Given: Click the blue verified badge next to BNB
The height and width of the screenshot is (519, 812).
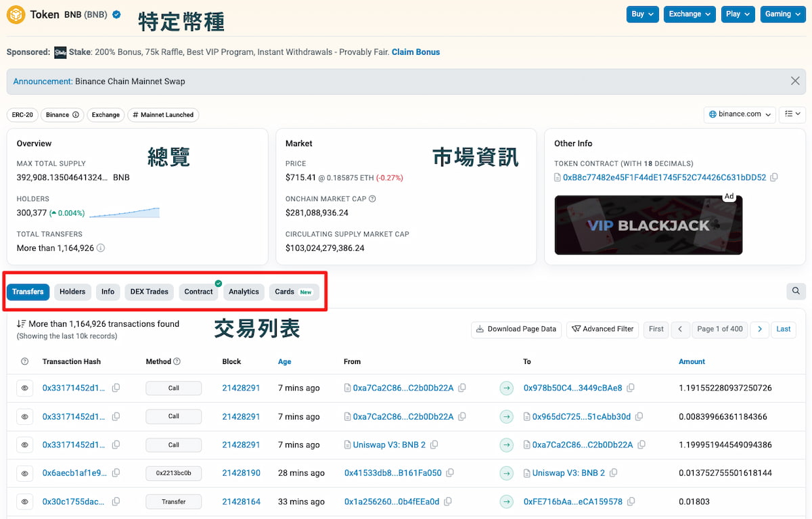Looking at the screenshot, I should point(117,14).
